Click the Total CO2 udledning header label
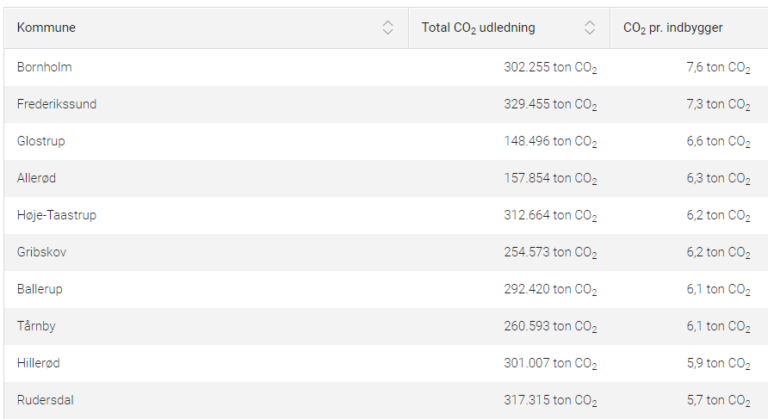The image size is (768, 419). tap(478, 28)
